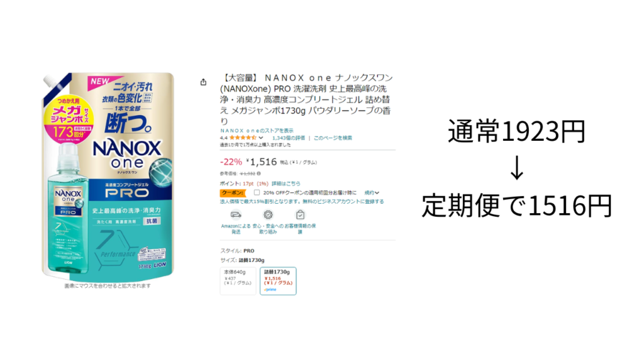Click the Amazon delivery truck icon
The width and height of the screenshot is (644, 362).
click(x=236, y=215)
